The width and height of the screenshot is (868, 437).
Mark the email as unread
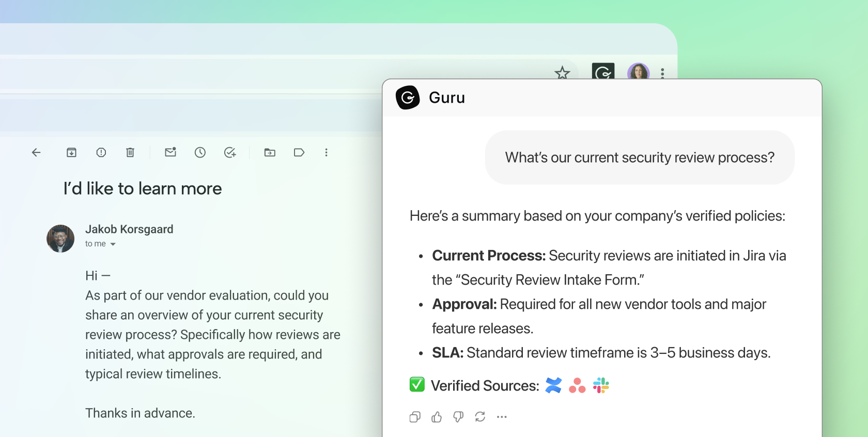tap(171, 152)
